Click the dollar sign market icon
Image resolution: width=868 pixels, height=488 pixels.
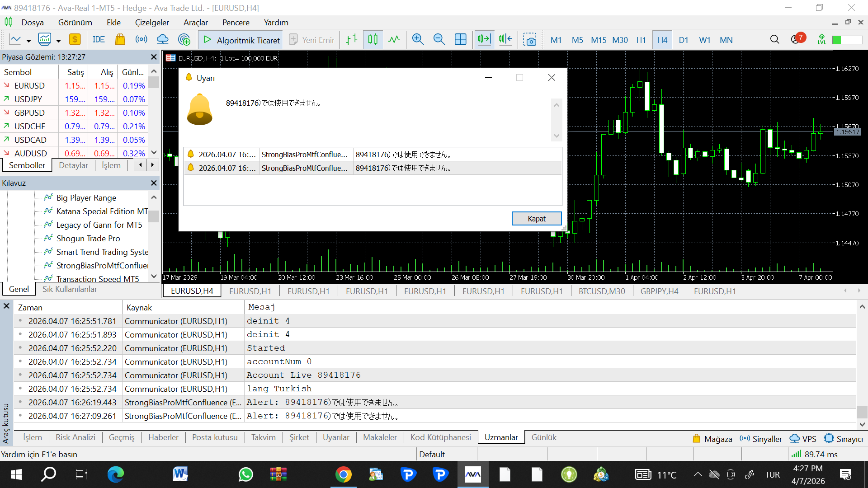click(75, 40)
